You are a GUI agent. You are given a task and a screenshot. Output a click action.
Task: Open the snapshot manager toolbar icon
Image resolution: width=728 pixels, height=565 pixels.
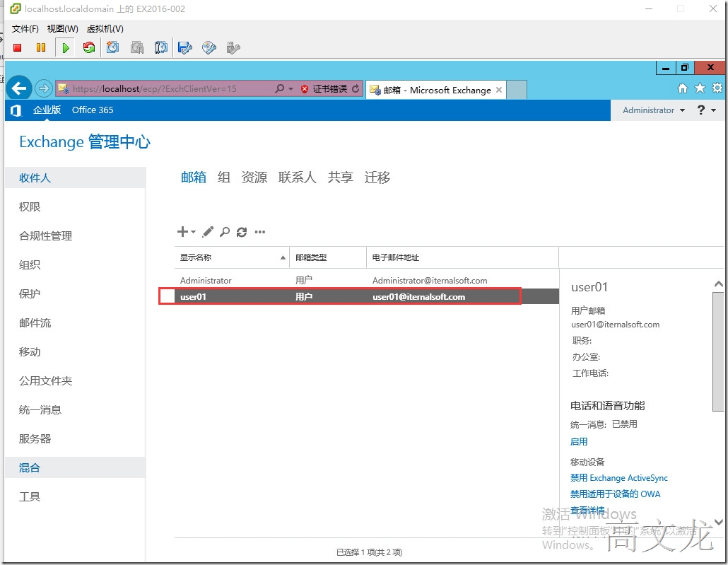(160, 47)
